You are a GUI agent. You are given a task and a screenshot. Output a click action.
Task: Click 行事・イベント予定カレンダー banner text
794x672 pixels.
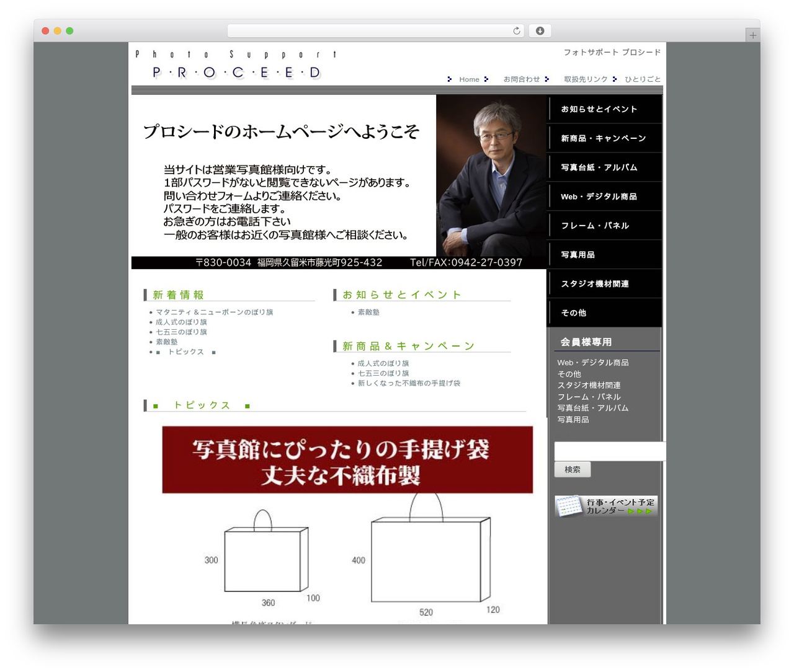(620, 506)
